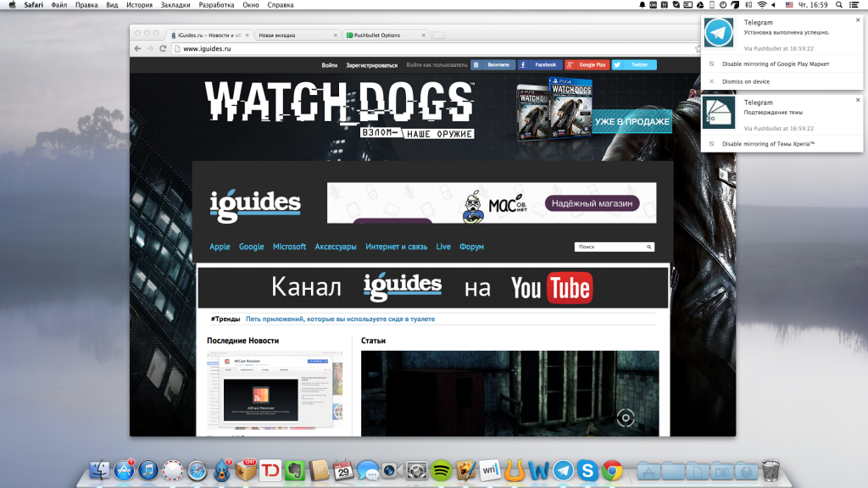Open the Microsoft section link

point(290,247)
